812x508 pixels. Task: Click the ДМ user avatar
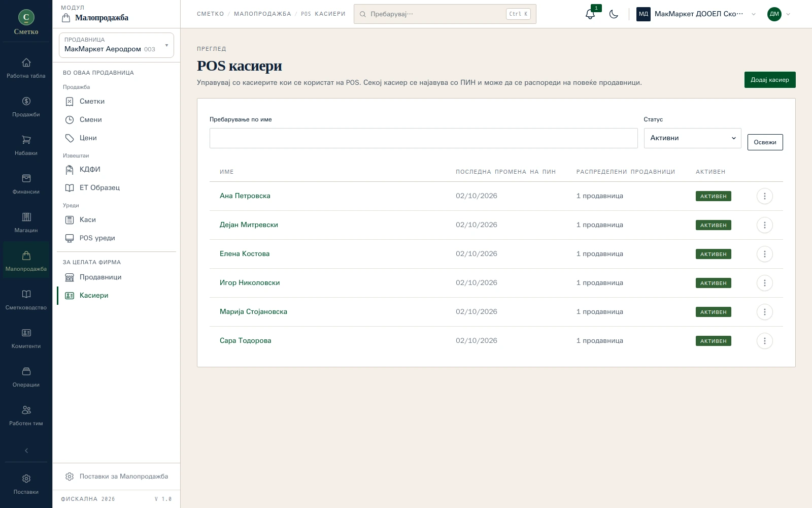[x=774, y=14]
